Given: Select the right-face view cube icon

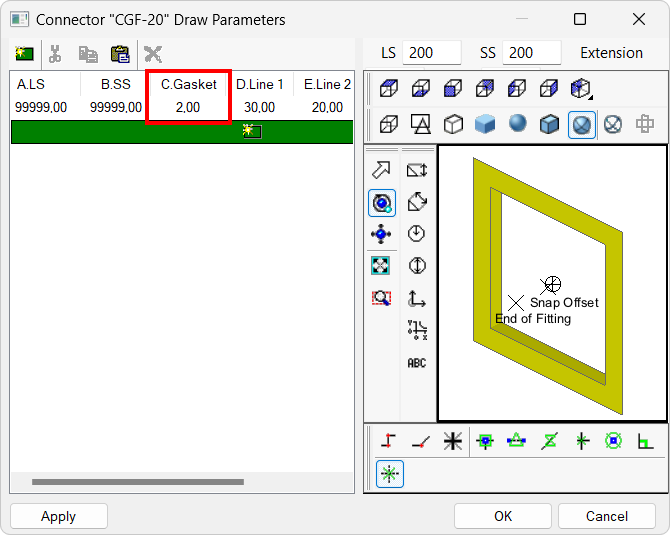Looking at the screenshot, I should tap(549, 88).
